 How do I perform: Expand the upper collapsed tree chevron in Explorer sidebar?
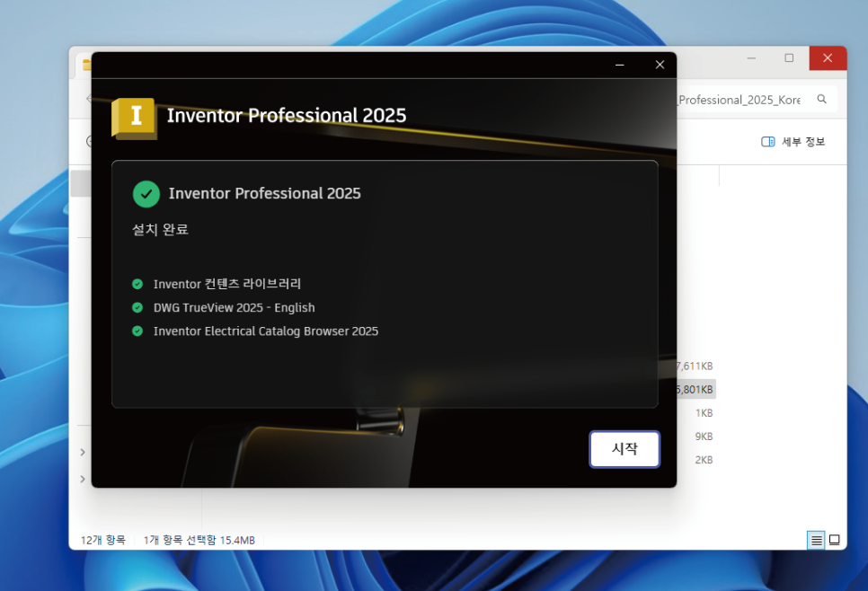coord(83,452)
